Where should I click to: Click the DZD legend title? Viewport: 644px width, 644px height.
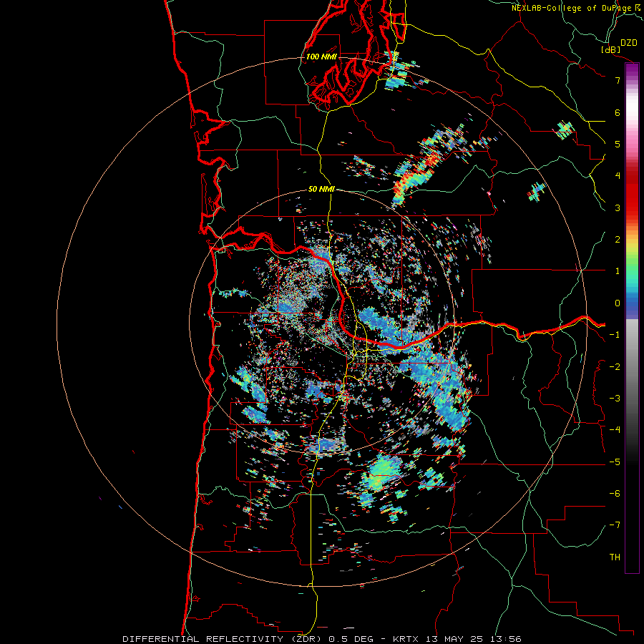pyautogui.click(x=629, y=43)
